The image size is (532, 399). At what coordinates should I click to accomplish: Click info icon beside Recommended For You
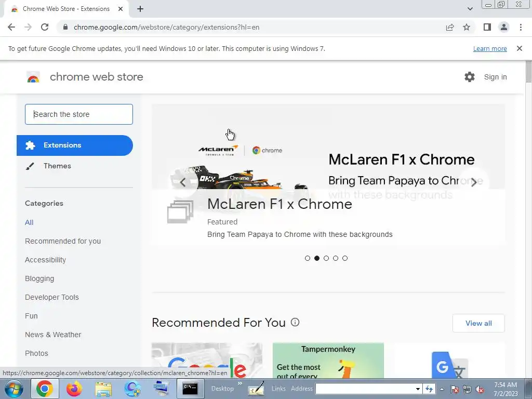pyautogui.click(x=295, y=322)
